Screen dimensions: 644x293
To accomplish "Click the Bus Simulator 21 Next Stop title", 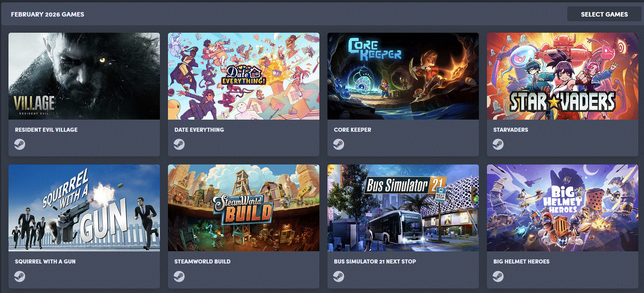I will tap(375, 261).
